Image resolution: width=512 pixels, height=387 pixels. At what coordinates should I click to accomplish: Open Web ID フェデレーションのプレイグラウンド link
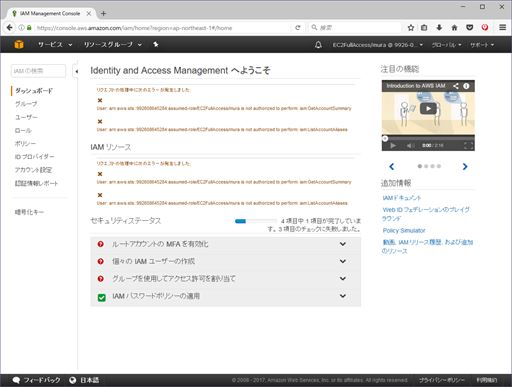tap(426, 214)
